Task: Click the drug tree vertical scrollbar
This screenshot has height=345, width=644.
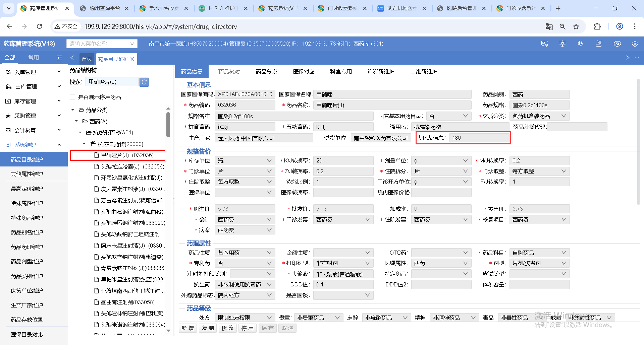Action: tap(168, 125)
